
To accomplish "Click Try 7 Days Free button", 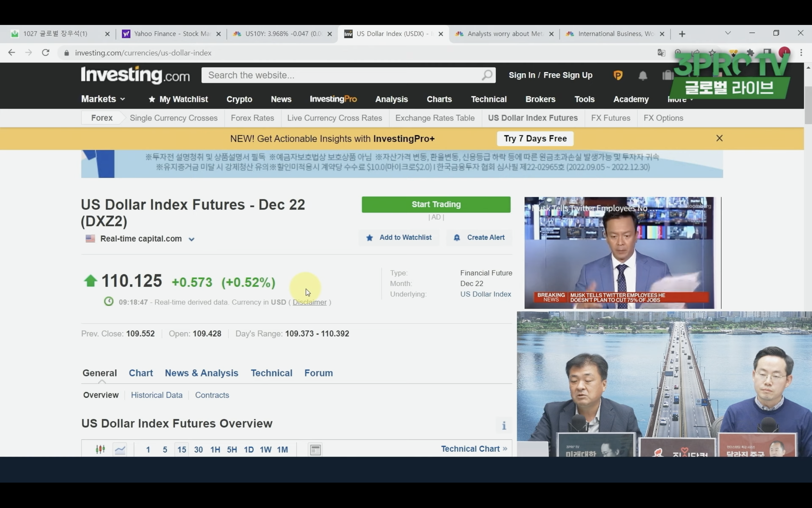I will (x=535, y=138).
